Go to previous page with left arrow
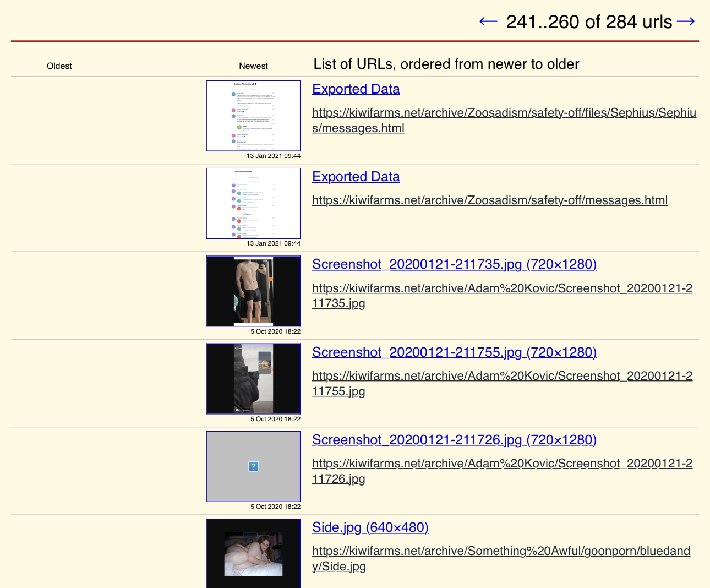The height and width of the screenshot is (588, 710). (x=488, y=21)
